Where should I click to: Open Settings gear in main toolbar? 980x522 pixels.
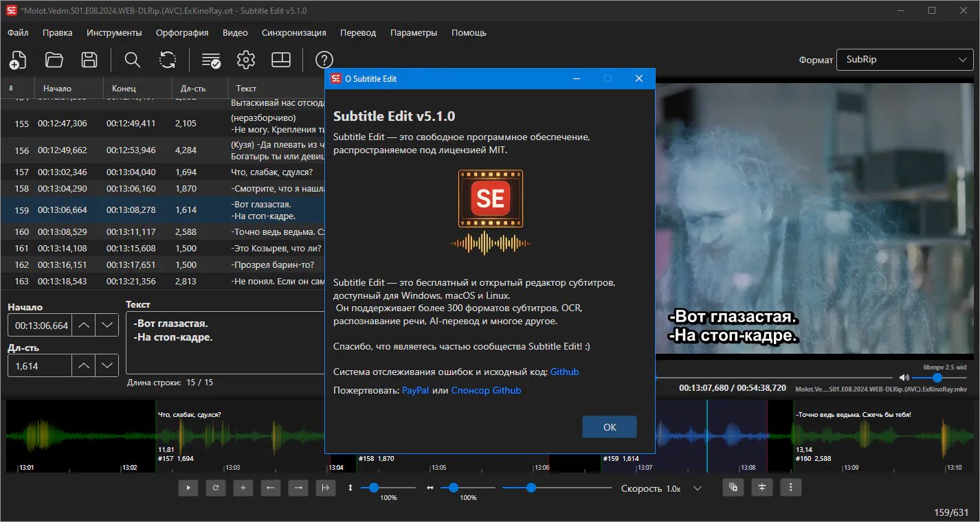246,60
